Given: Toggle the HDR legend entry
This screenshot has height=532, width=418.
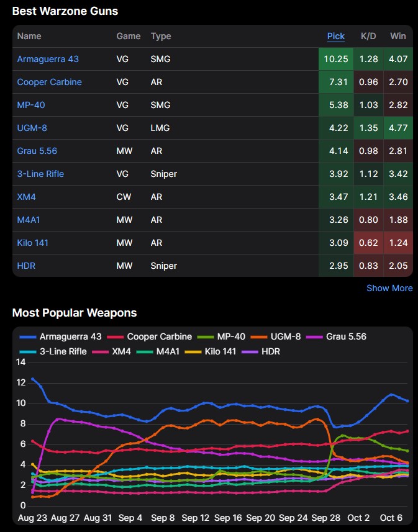Looking at the screenshot, I should (261, 351).
